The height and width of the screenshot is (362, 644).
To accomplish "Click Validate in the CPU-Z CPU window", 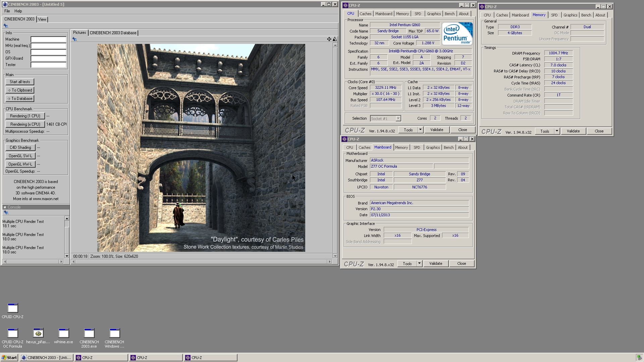I will [437, 130].
